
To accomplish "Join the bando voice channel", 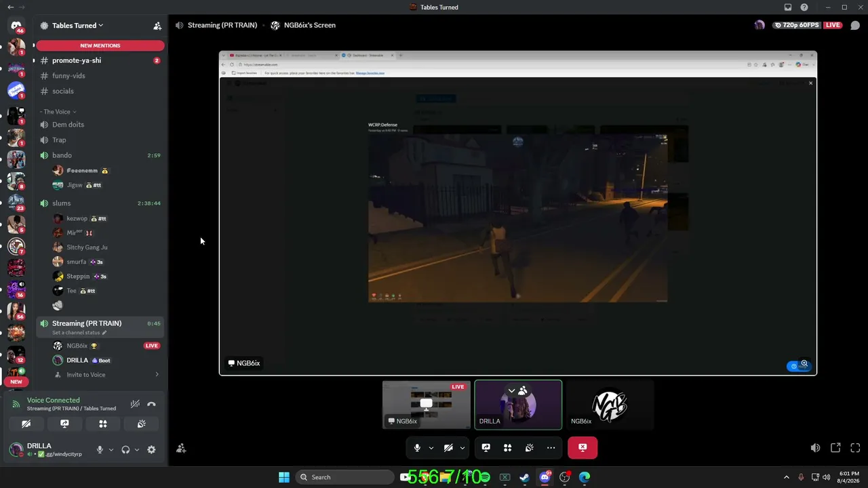I will [x=100, y=155].
